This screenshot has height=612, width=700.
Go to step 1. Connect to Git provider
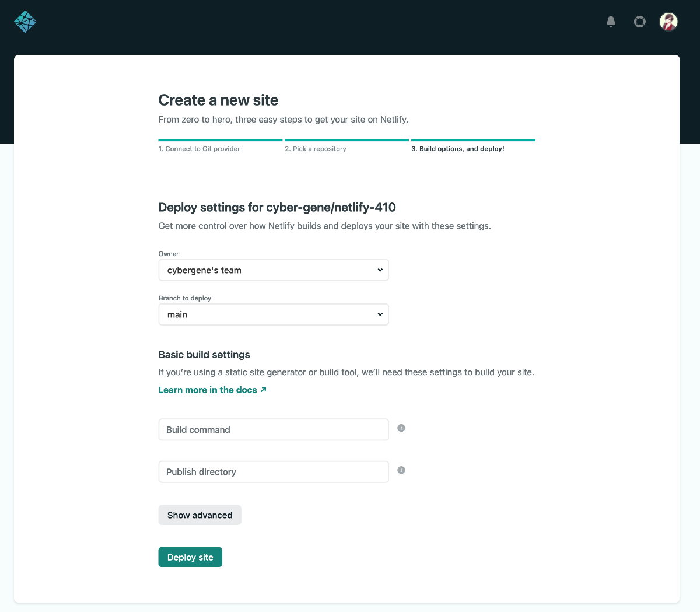(199, 149)
